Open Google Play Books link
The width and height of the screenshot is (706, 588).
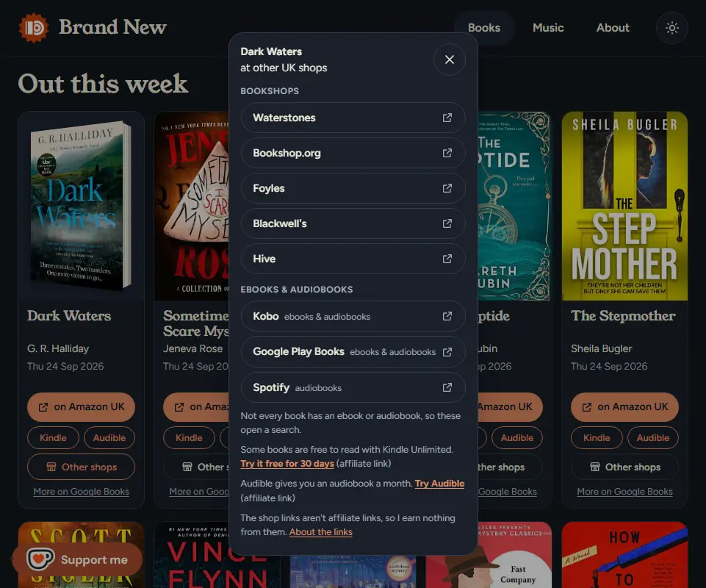[353, 352]
